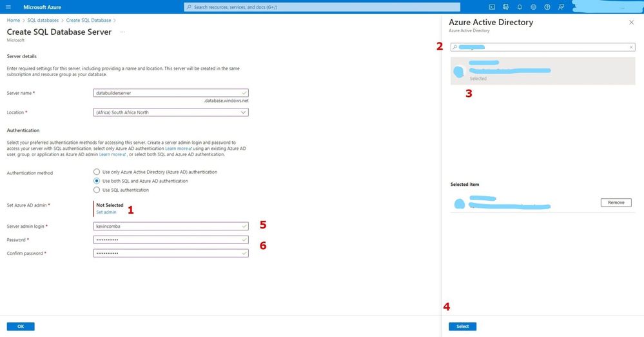Remove the selected directory item
Image resolution: width=644 pixels, height=337 pixels.
click(x=616, y=203)
